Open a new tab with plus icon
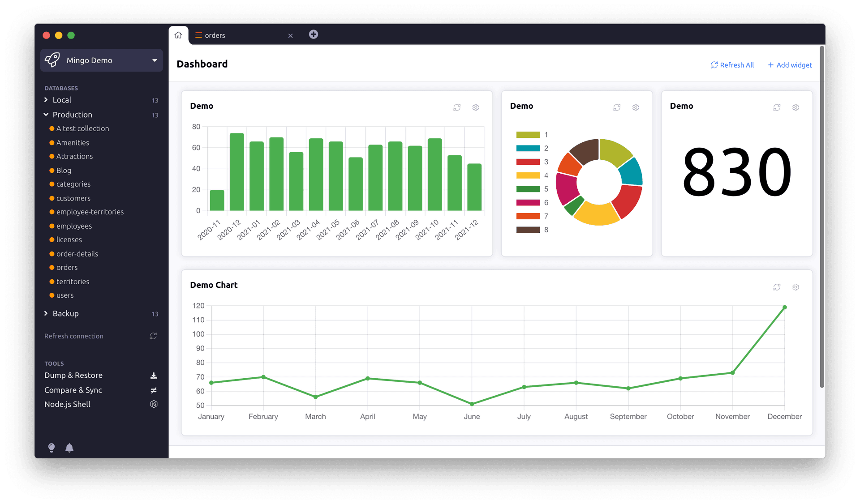Screen dimensions: 860x504 314,34
